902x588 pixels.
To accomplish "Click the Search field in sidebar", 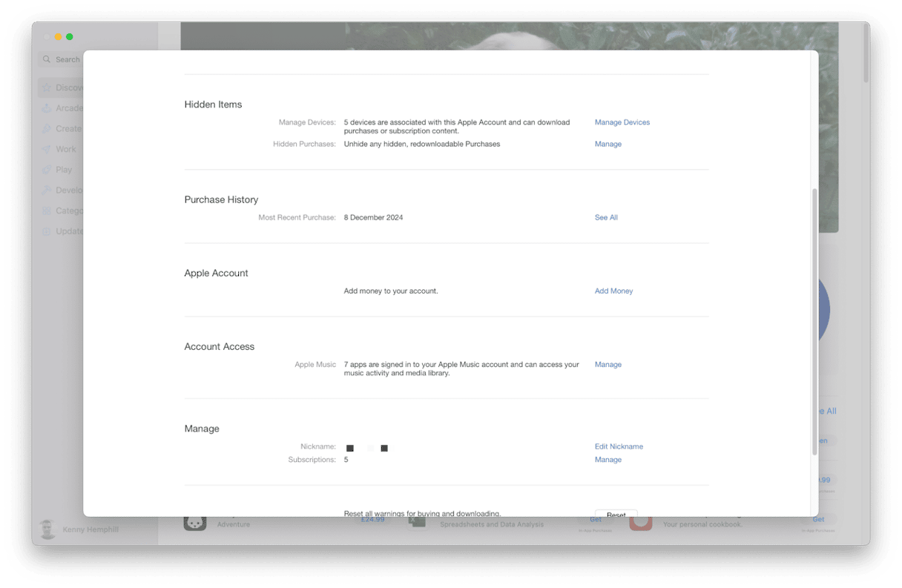I will pos(63,59).
